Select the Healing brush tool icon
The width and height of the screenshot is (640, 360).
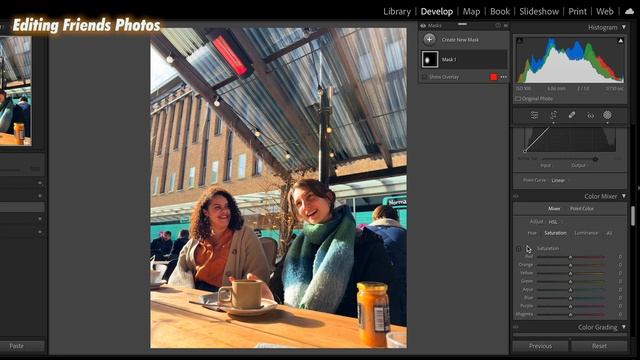pos(572,116)
